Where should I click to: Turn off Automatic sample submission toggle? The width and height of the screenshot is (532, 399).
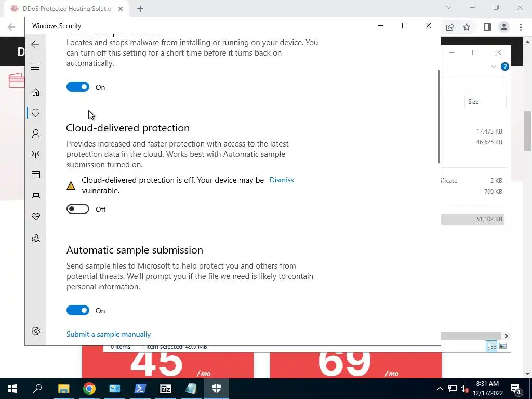click(78, 310)
